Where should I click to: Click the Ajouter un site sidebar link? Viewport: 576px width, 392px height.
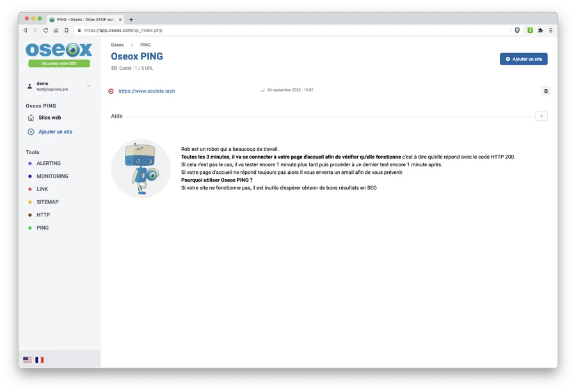click(x=55, y=132)
